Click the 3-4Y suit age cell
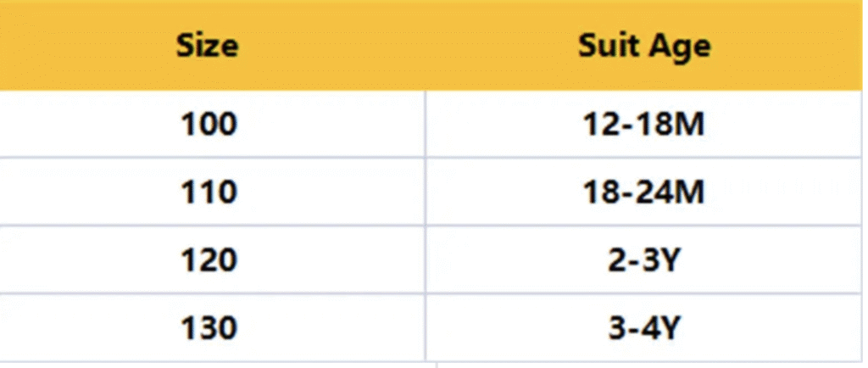The width and height of the screenshot is (868, 368). (x=643, y=326)
